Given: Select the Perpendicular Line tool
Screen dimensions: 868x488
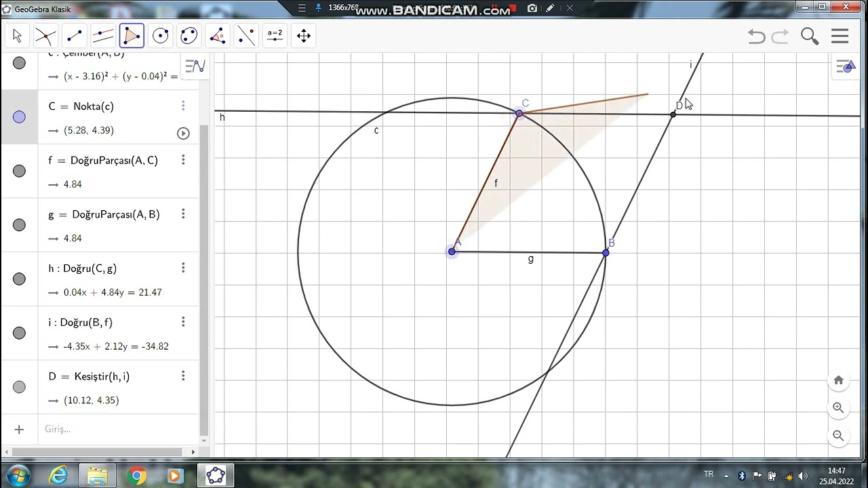Looking at the screenshot, I should 103,36.
